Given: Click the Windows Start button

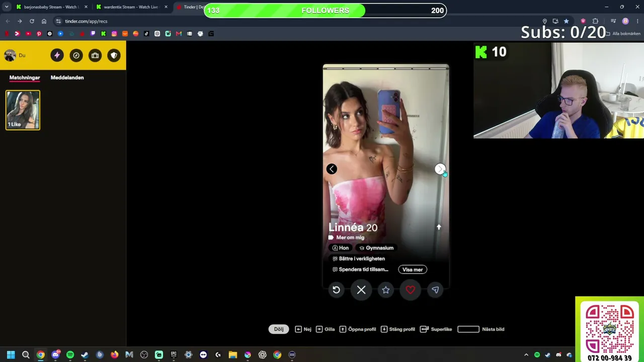Looking at the screenshot, I should pyautogui.click(x=11, y=355).
